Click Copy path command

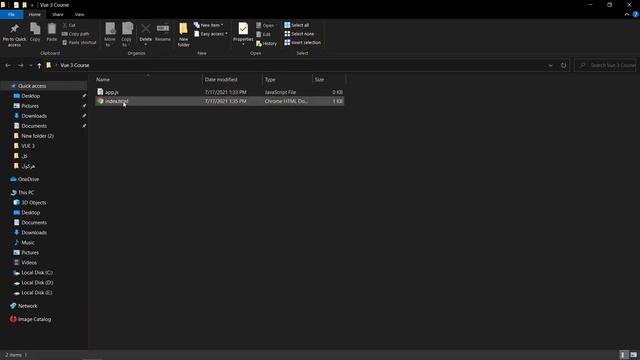click(x=76, y=34)
